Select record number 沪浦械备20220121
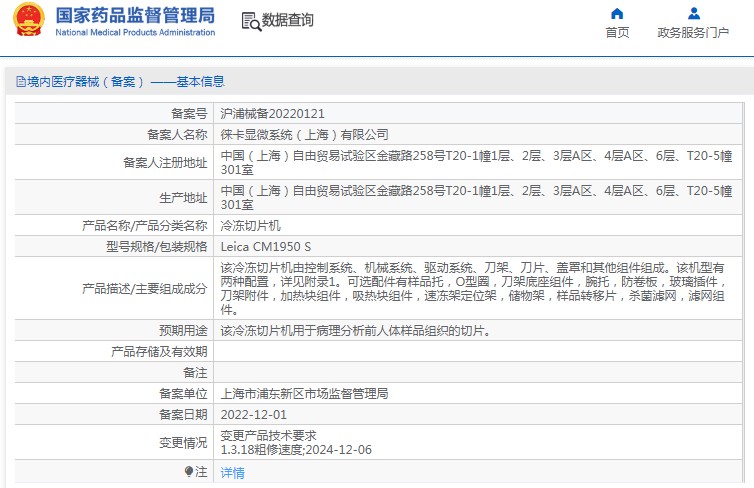This screenshot has height=488, width=754. [x=272, y=114]
